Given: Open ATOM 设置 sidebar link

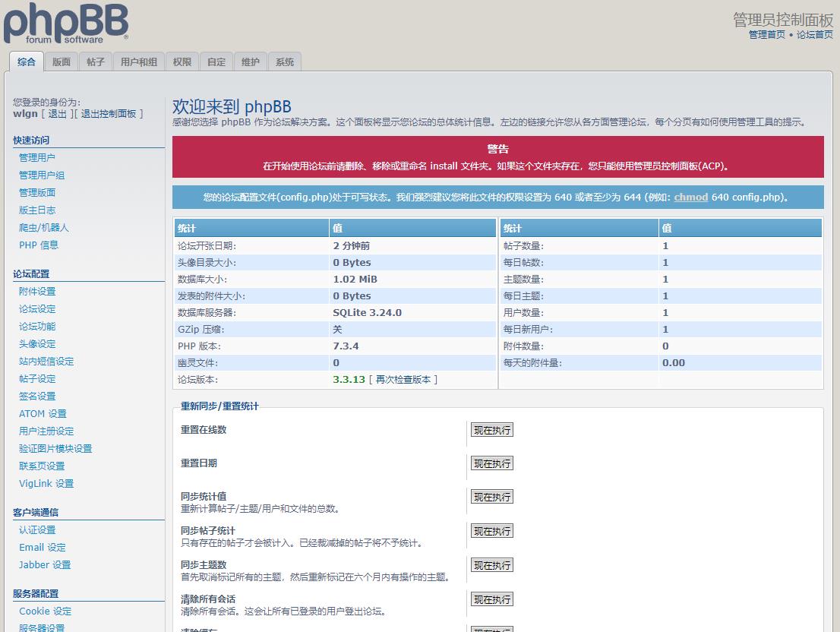Looking at the screenshot, I should [43, 413].
